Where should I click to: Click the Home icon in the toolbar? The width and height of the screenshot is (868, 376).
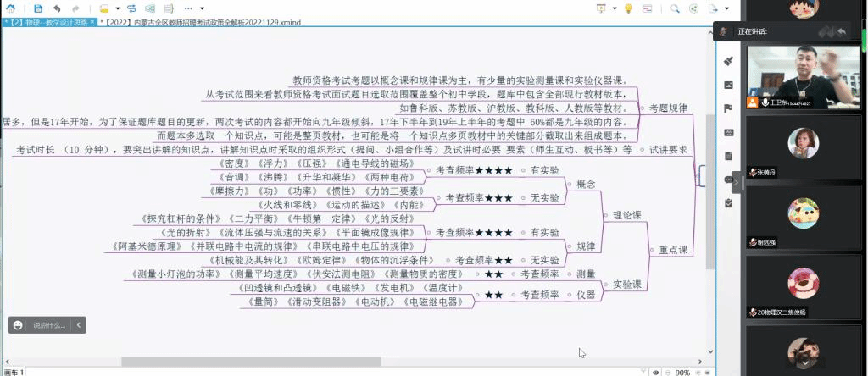pos(12,8)
